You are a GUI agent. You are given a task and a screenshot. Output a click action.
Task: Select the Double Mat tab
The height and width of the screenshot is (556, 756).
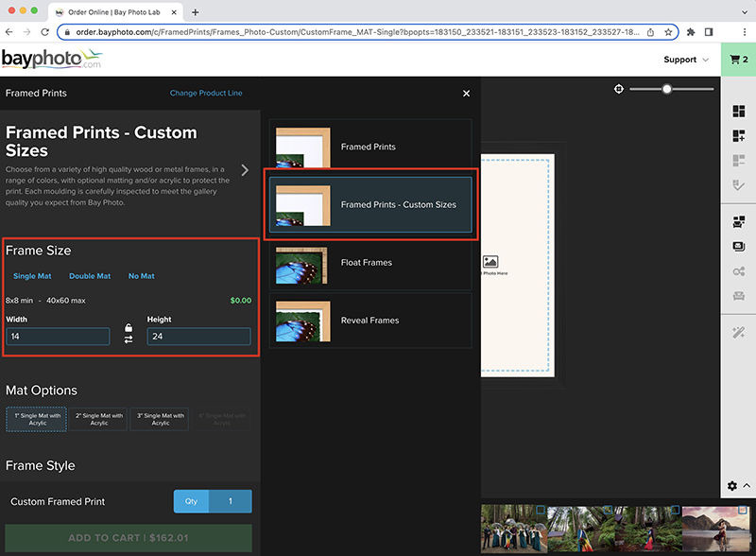pos(90,276)
